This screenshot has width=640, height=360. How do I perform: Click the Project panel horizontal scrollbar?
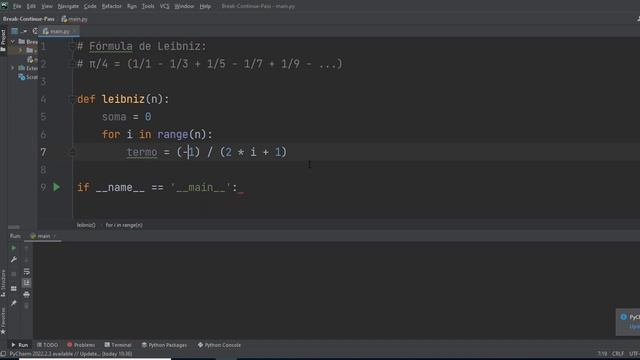pyautogui.click(x=13, y=227)
